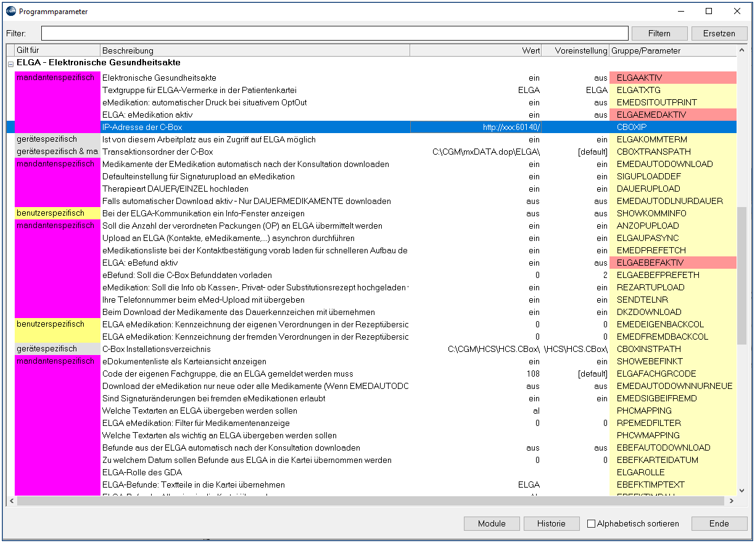Click parameter CBOXINSTPATH

click(x=649, y=349)
